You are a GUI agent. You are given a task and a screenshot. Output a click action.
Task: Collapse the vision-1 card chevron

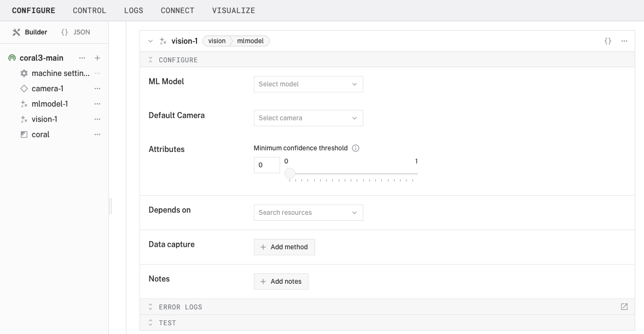click(150, 41)
